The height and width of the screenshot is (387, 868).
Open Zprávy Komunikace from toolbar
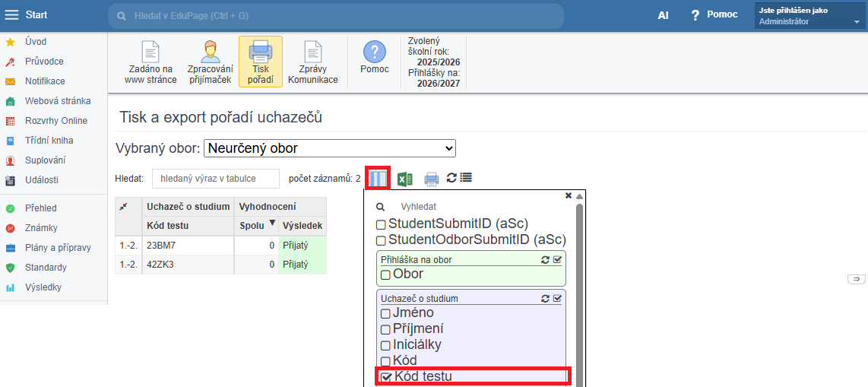[x=313, y=62]
